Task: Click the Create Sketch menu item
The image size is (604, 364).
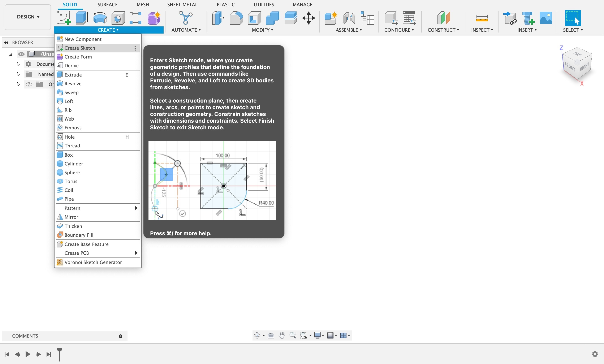Action: point(80,47)
